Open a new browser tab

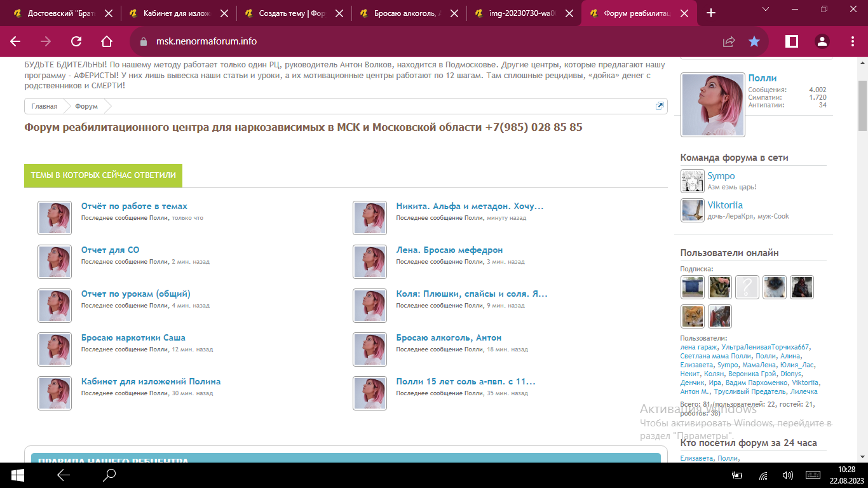click(711, 13)
